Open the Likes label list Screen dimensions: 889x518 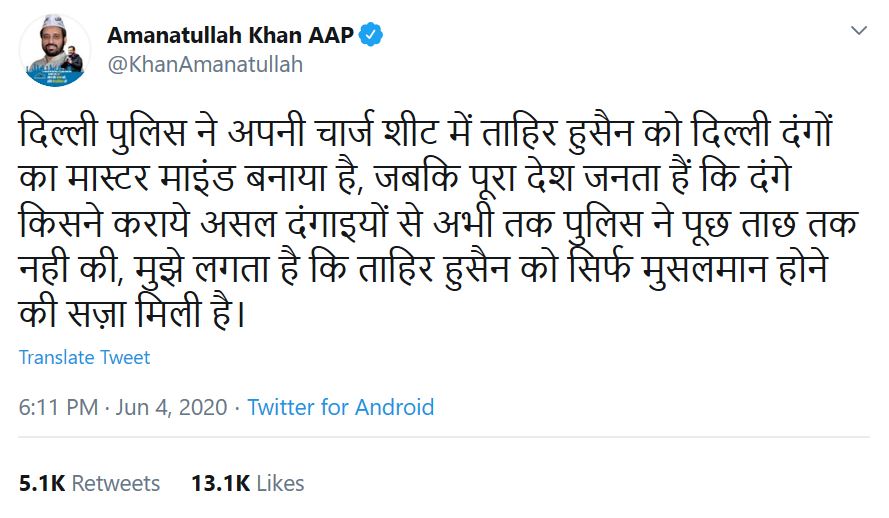280,483
